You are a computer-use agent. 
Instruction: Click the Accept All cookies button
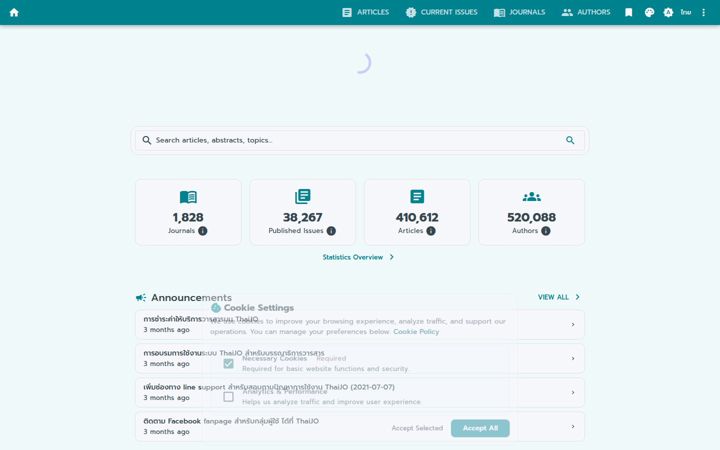480,428
